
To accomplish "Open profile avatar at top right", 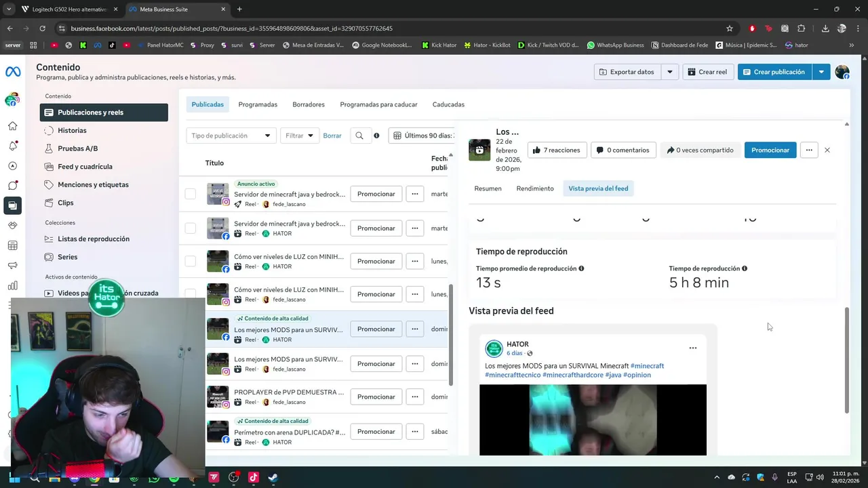I will point(842,72).
